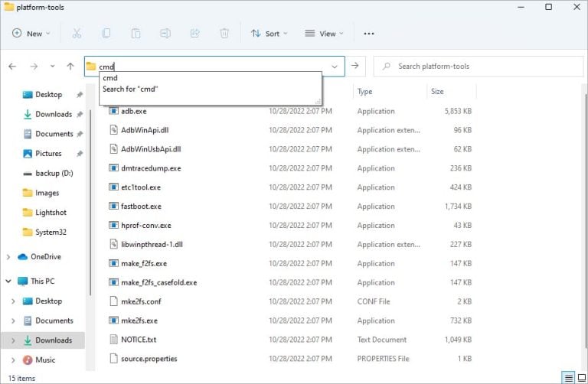Open the Lightshot folder in sidebar
The width and height of the screenshot is (588, 384).
coord(52,213)
